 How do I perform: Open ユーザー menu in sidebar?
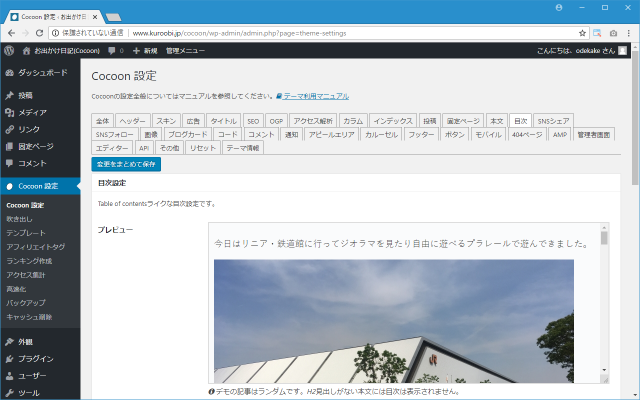coord(40,376)
